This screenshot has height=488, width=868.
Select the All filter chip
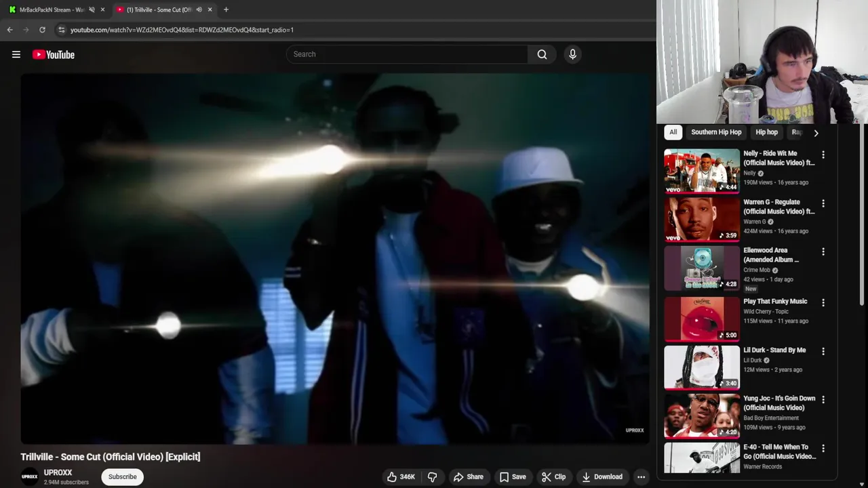[673, 132]
